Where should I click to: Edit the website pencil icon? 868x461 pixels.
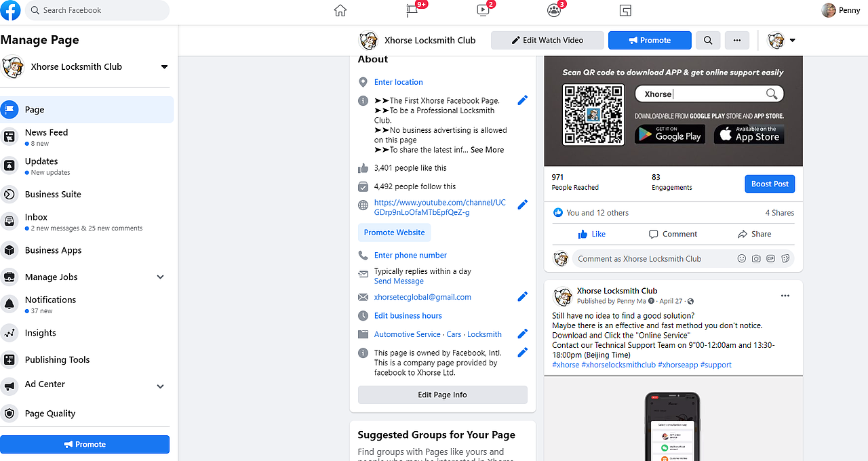click(523, 205)
